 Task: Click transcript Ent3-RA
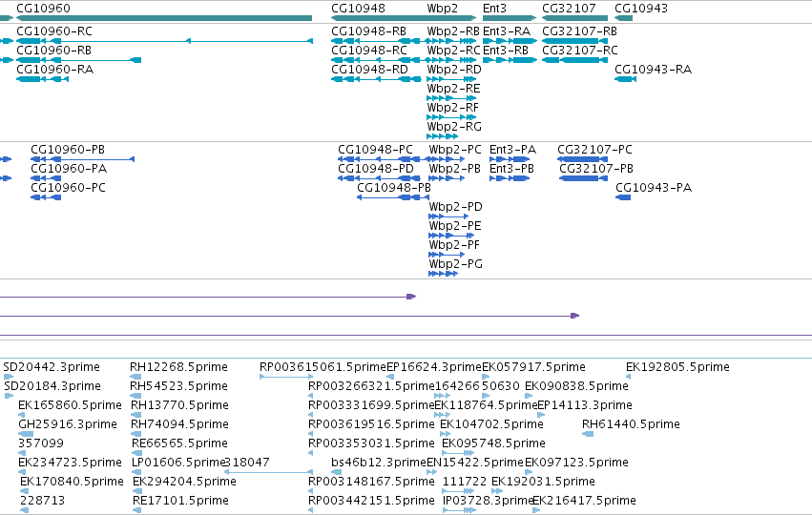pos(507,31)
